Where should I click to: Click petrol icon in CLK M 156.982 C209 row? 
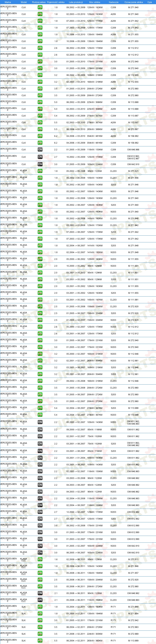[40, 143]
